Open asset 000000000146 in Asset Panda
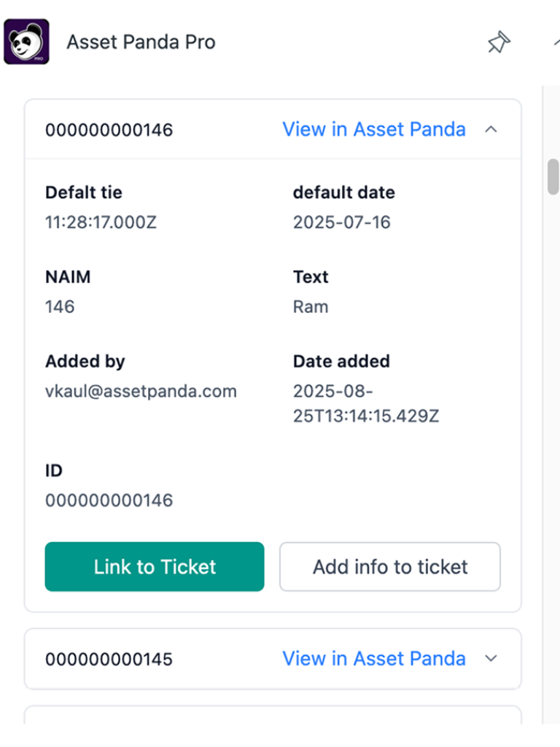Viewport: 560px width, 747px height. click(x=373, y=130)
